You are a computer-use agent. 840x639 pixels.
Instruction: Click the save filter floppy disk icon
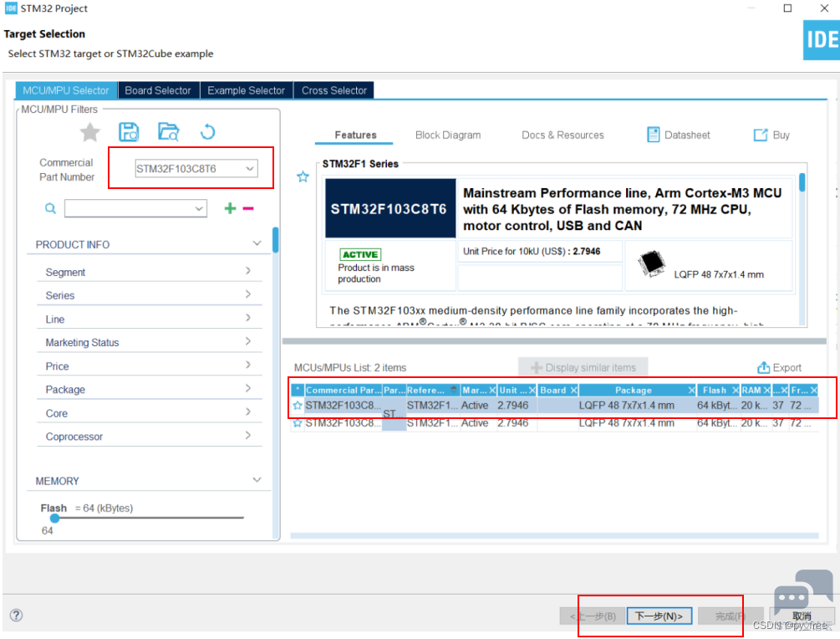pos(129,132)
